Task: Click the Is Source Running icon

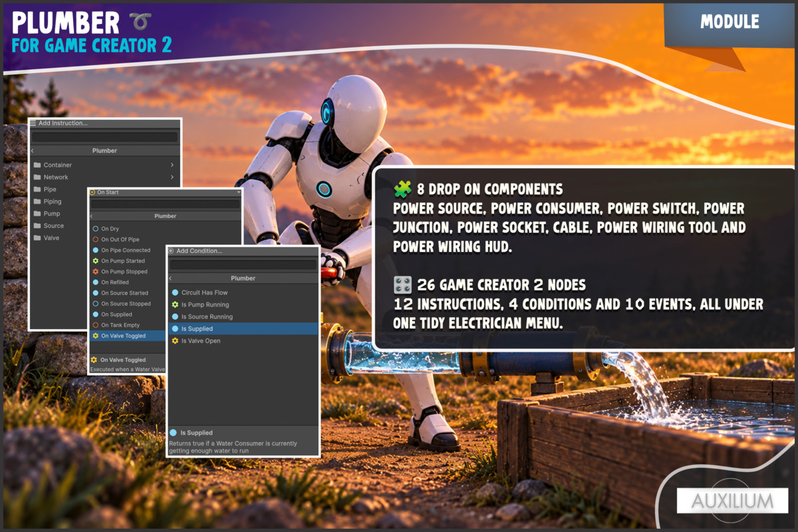Action: 175,317
